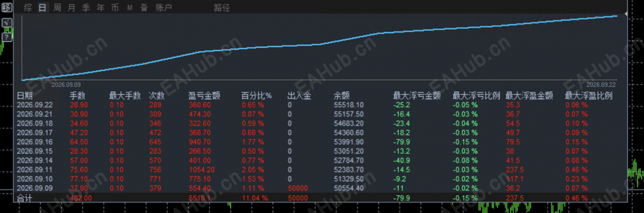Click the 最大浮盈比例 column header
This screenshot has width=644, height=213.
[x=589, y=96]
